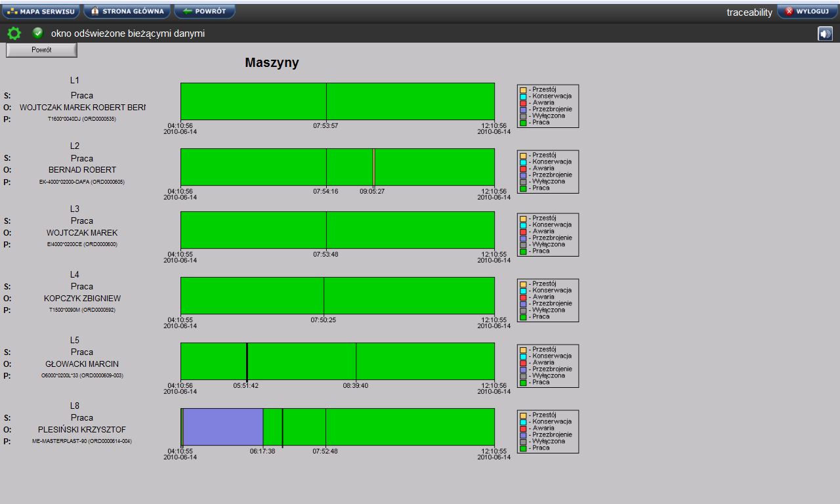Click the green checkmark status icon
This screenshot has width=840, height=504.
coord(38,33)
